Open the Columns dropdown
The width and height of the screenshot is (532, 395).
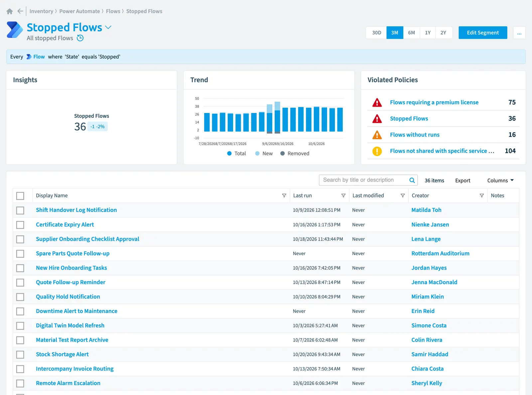(x=500, y=180)
